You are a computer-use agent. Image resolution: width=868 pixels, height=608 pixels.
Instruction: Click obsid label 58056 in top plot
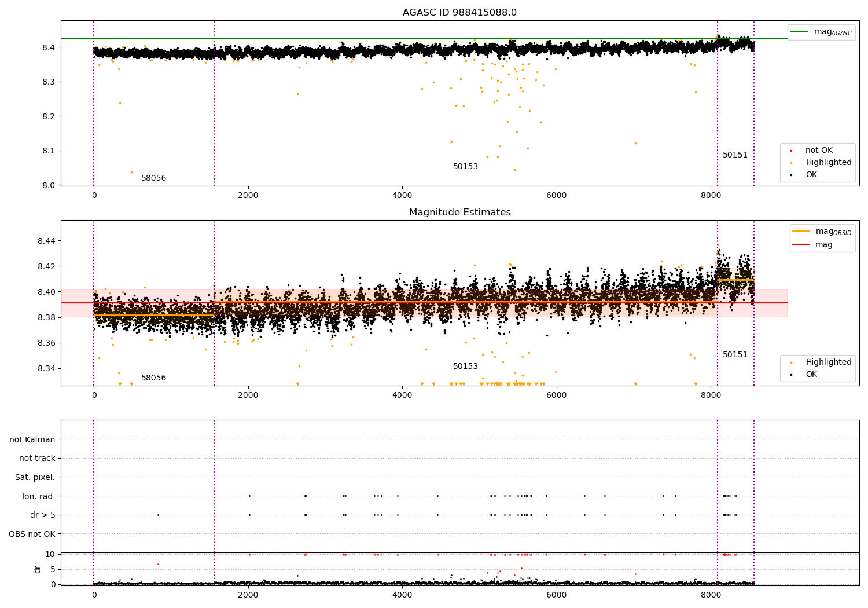[153, 178]
